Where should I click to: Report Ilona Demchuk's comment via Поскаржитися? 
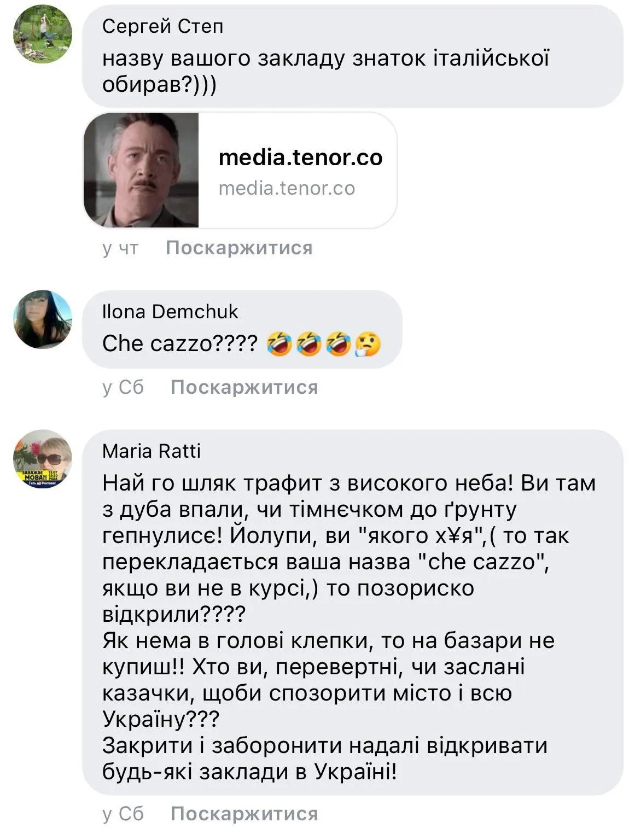(244, 387)
